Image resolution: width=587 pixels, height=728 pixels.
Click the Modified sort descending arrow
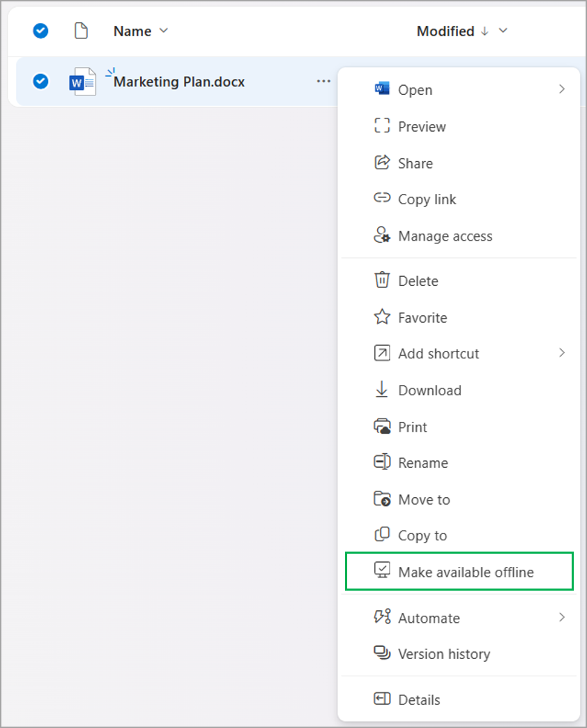[x=485, y=31]
